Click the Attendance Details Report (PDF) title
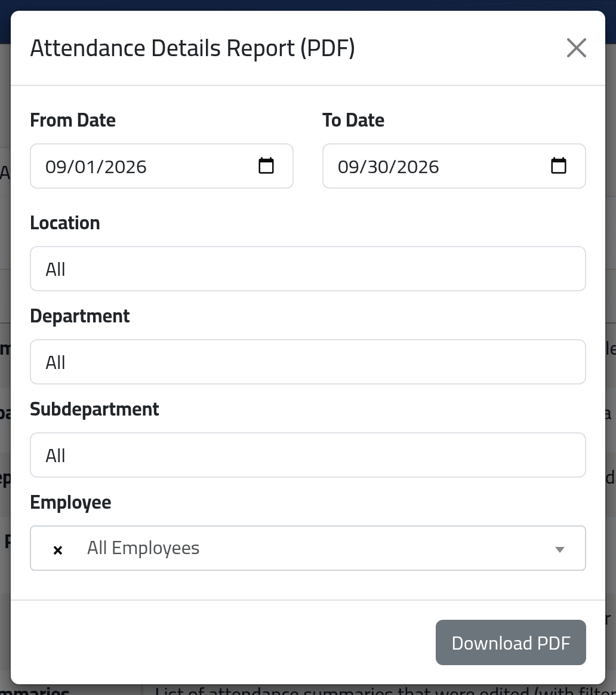This screenshot has width=616, height=695. click(192, 48)
